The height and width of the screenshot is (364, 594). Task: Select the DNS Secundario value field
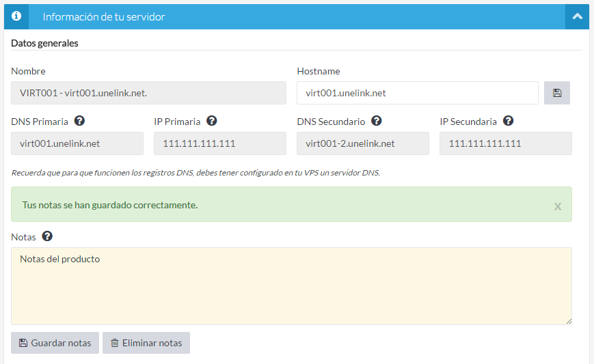click(363, 143)
